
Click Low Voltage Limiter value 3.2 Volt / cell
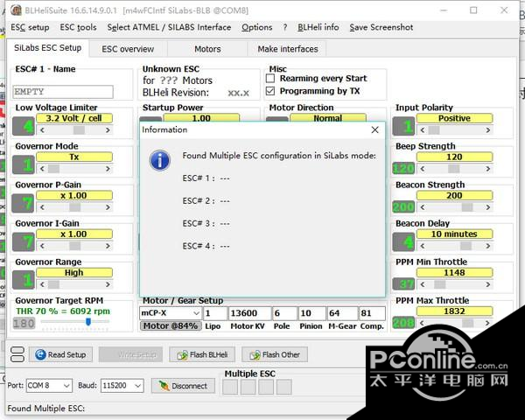74,118
